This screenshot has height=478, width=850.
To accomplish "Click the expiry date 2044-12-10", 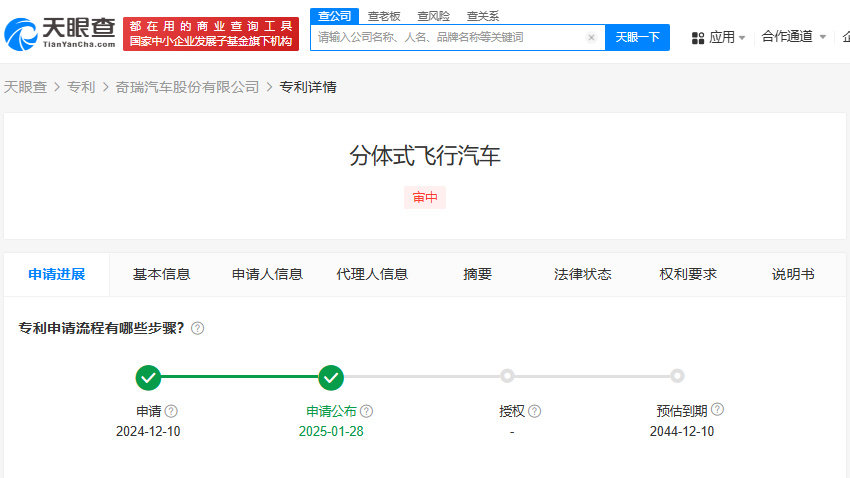I will click(682, 431).
